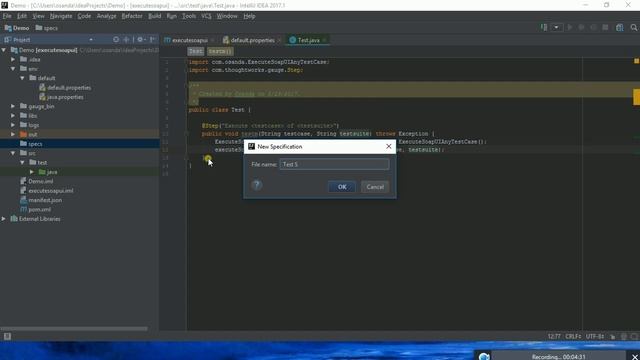Viewport: 640px width, 360px height.
Task: Open the run configuration dropdown
Action: pos(556,27)
